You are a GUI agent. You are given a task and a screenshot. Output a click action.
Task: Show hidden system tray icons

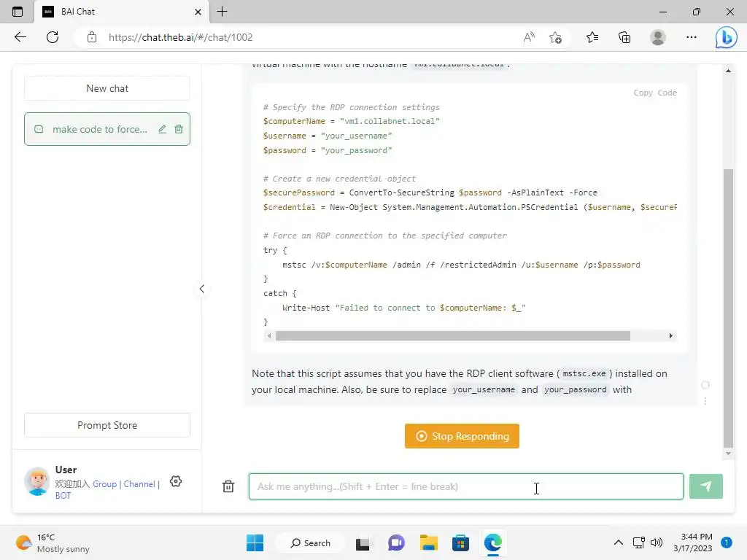[619, 542]
